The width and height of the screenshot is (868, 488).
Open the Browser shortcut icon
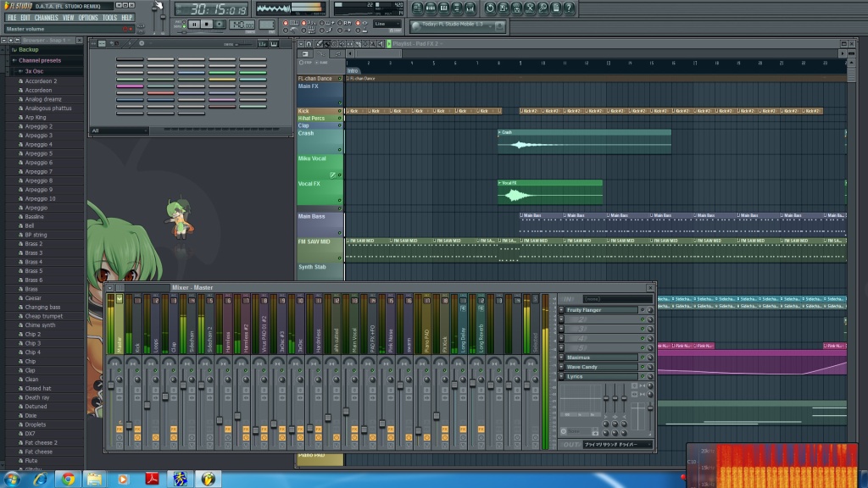point(457,8)
